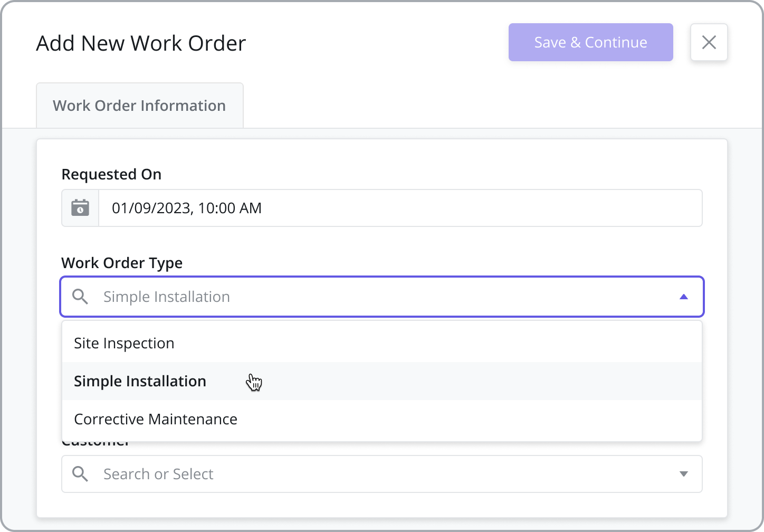Image resolution: width=764 pixels, height=532 pixels.
Task: Select Simple Installation from the dropdown
Action: [140, 381]
